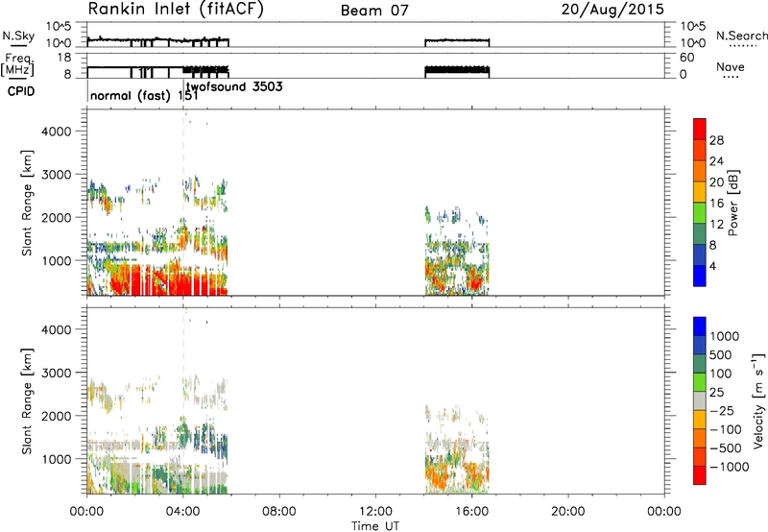Image resolution: width=768 pixels, height=532 pixels.
Task: Click the dashed vertical line in the power panel
Action: (183, 203)
